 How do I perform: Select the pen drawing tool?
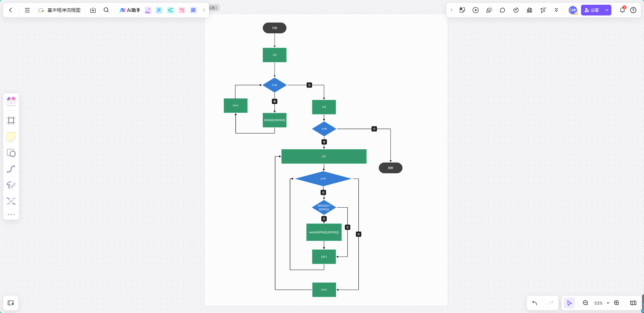coord(11,185)
